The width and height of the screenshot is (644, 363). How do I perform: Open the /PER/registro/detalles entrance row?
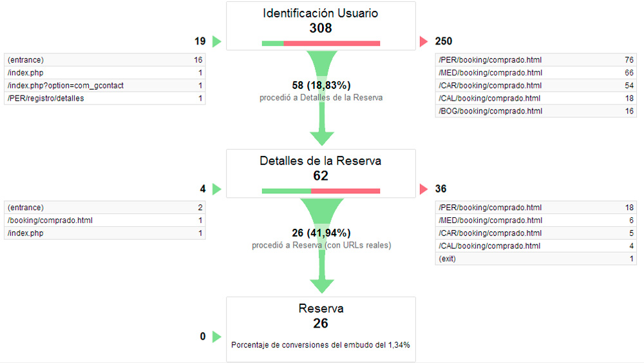click(x=104, y=99)
